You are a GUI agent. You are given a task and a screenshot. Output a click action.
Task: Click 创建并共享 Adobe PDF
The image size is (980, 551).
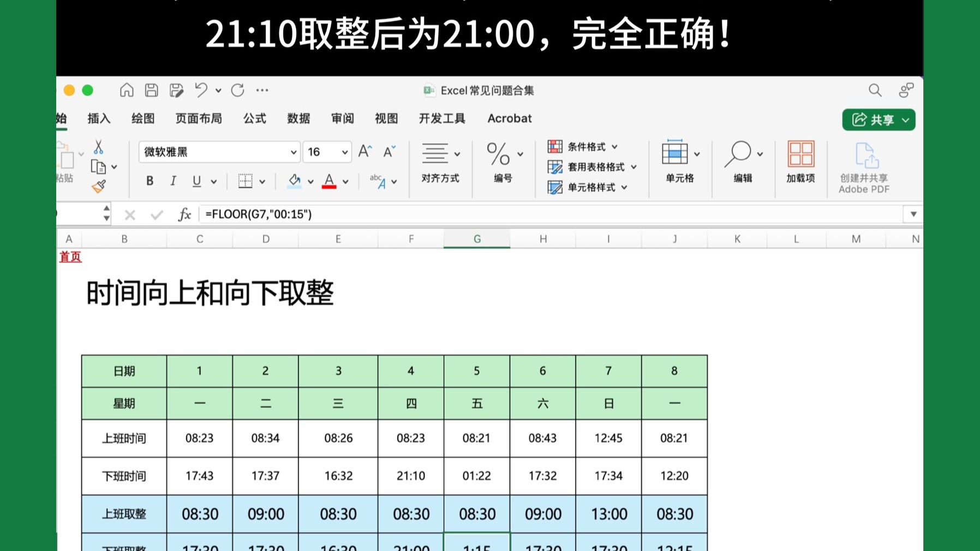864,166
